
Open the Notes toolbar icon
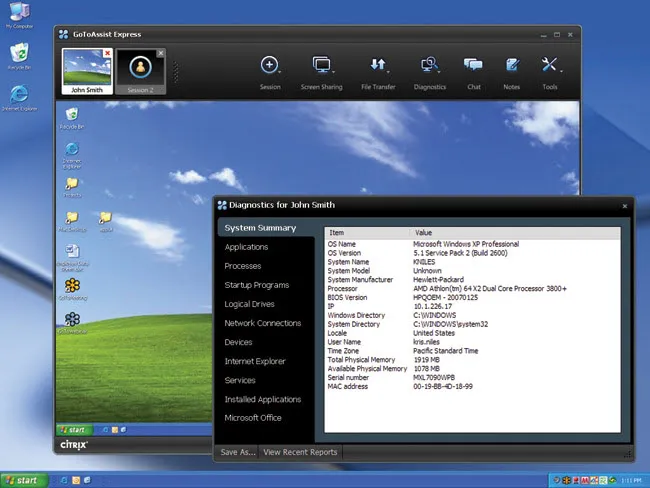(x=512, y=65)
